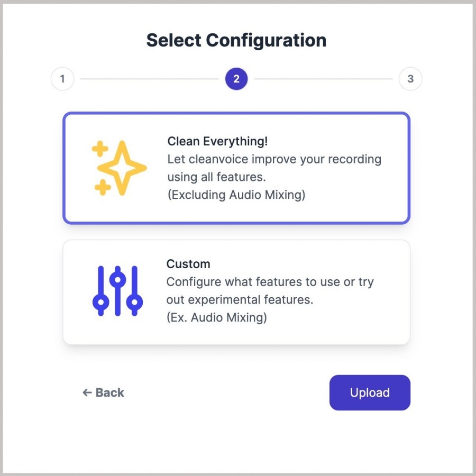Click the '(Ex. Audio Mixing)' note
476x476 pixels.
click(216, 317)
